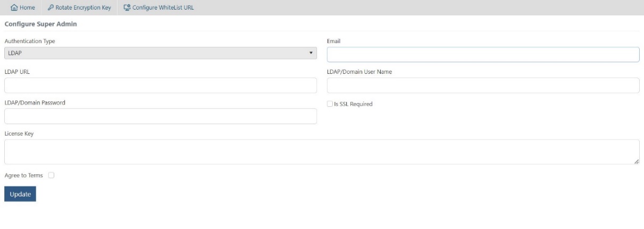
Task: Click inside the License Key textarea
Action: (x=322, y=152)
